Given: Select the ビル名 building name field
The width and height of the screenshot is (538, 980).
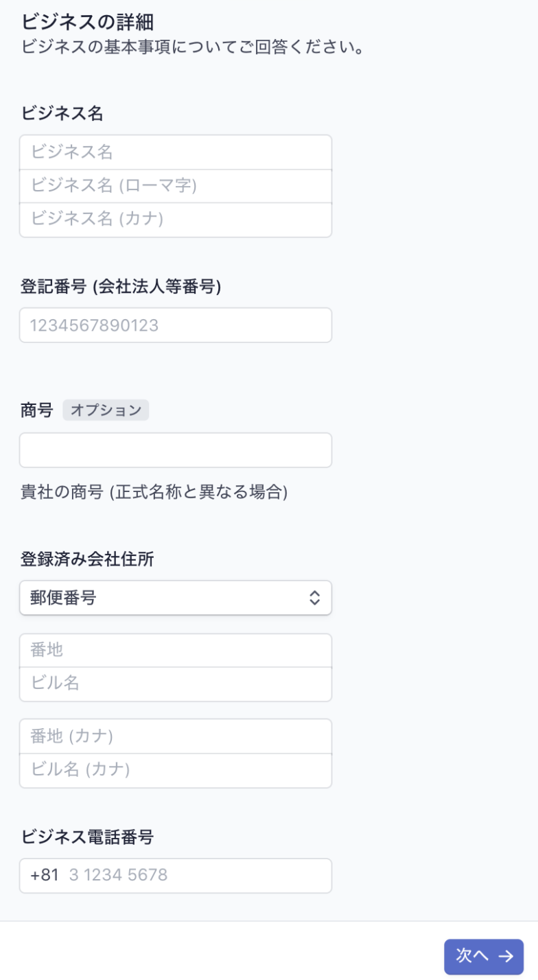Looking at the screenshot, I should pos(176,684).
